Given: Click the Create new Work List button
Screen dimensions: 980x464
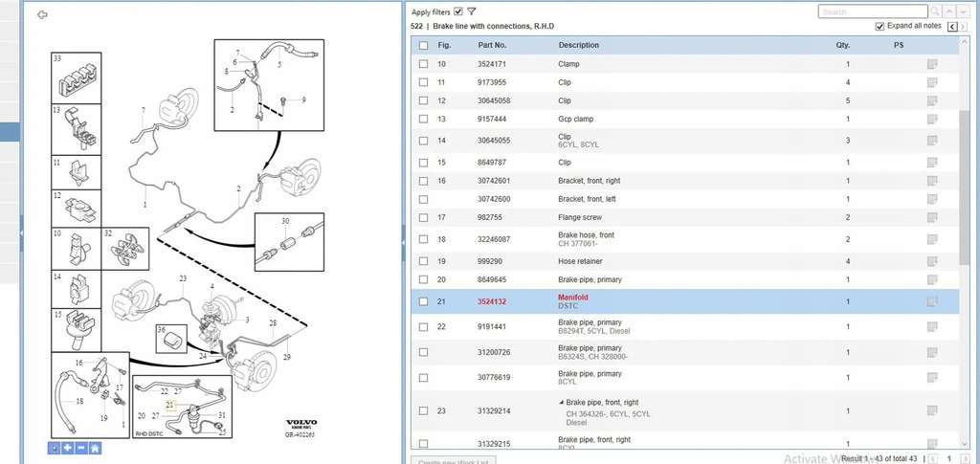Looking at the screenshot, I should click(x=454, y=461).
